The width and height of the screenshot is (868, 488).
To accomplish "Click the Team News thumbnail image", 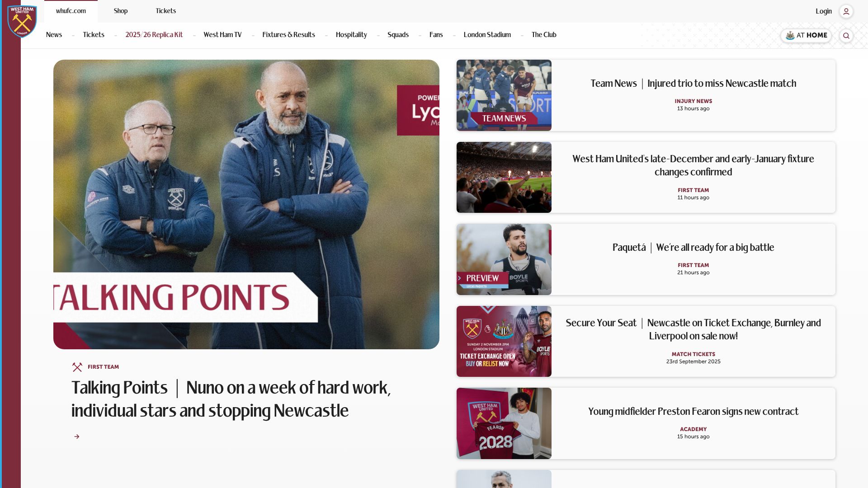I will pyautogui.click(x=504, y=95).
